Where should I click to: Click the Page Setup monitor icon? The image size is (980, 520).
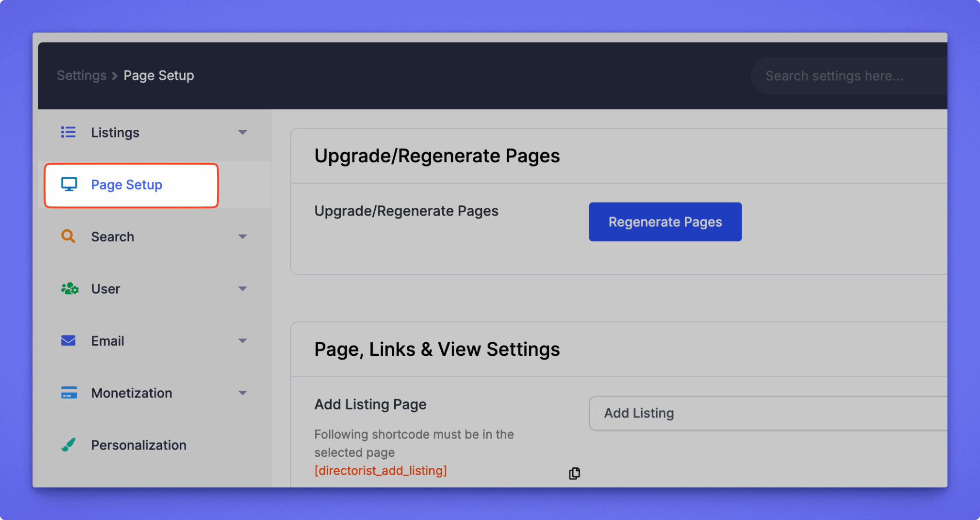coord(69,184)
